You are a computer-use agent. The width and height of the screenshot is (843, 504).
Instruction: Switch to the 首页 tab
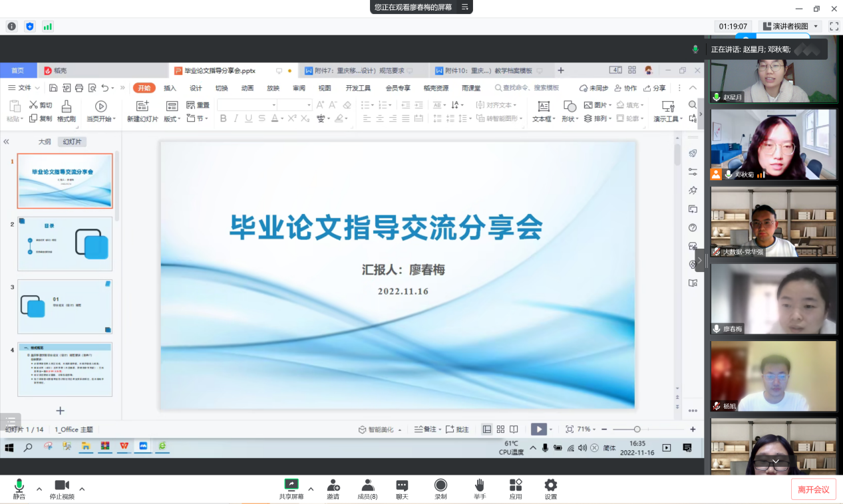pyautogui.click(x=18, y=70)
